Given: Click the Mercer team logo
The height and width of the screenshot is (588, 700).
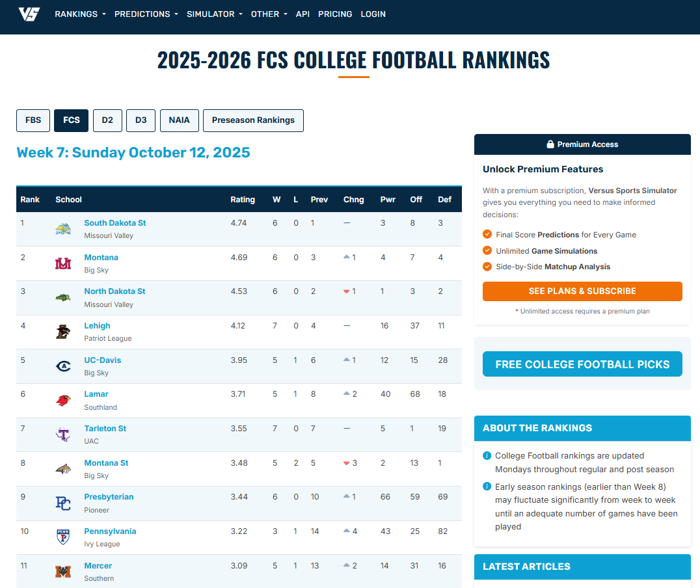Looking at the screenshot, I should point(63,572).
